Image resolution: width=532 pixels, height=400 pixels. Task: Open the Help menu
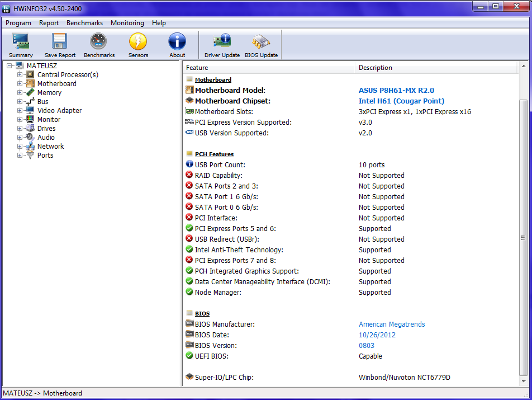[x=159, y=23]
